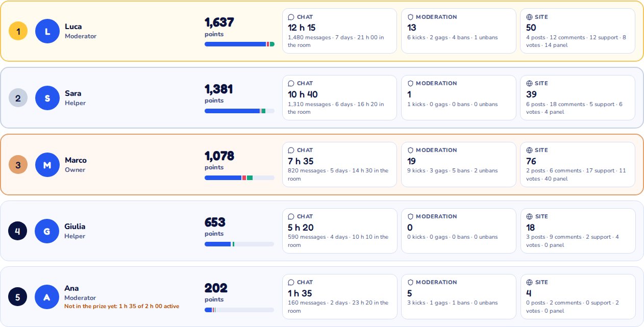Click the name Giulia
The image size is (644, 327).
75,227
